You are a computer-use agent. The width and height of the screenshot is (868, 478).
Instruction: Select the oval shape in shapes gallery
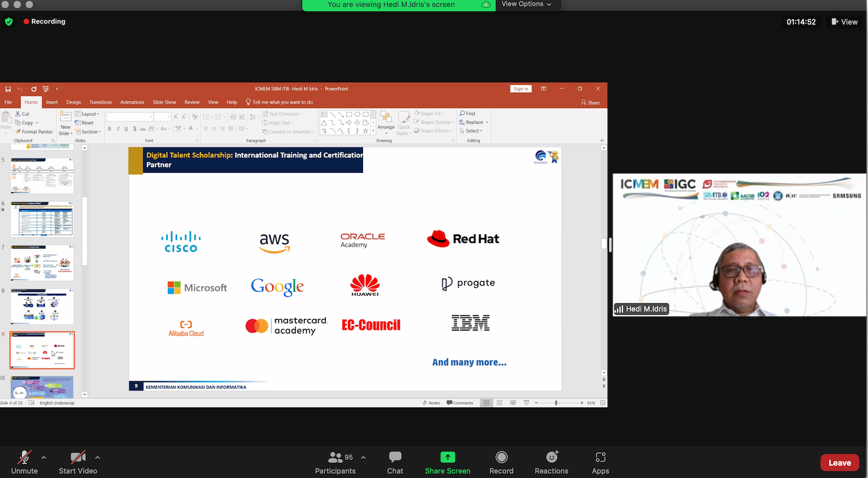(358, 114)
